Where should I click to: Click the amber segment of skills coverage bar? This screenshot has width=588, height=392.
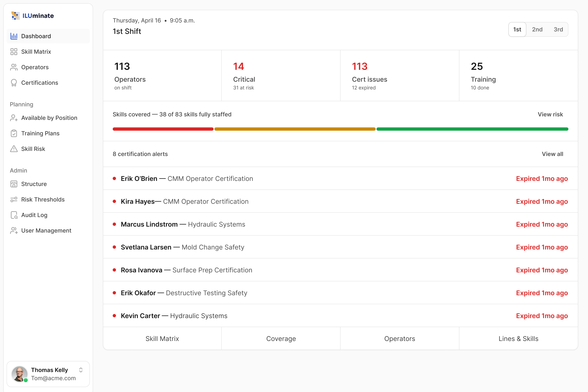(x=295, y=129)
